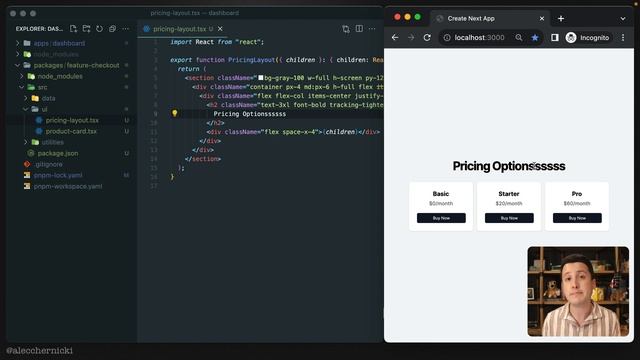The width and height of the screenshot is (640, 360).
Task: Expand node_modules inside feature-checkout
Action: [60, 76]
